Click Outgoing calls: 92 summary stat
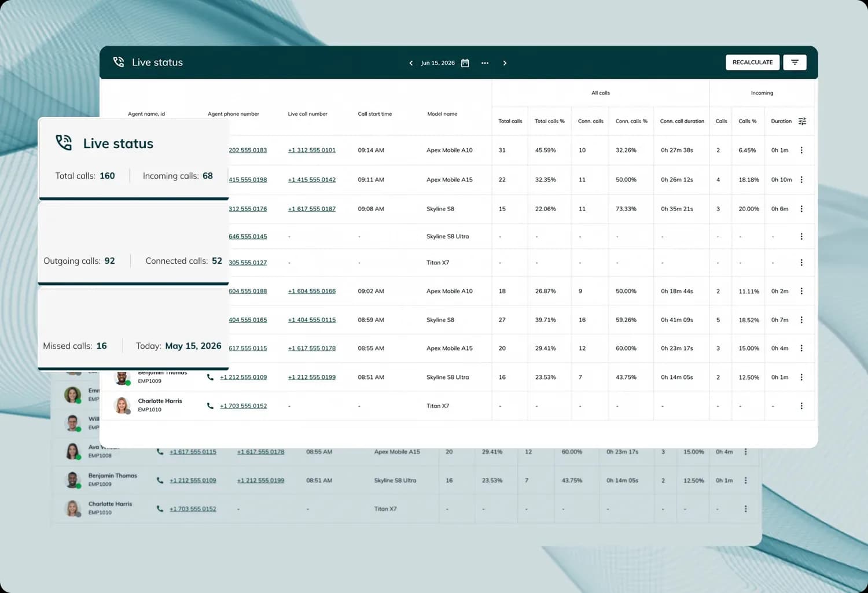 point(79,261)
